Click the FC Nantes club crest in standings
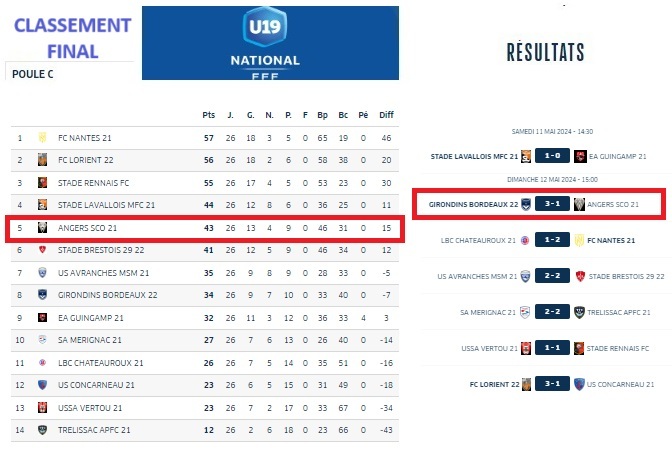The width and height of the screenshot is (672, 449). coord(43,137)
